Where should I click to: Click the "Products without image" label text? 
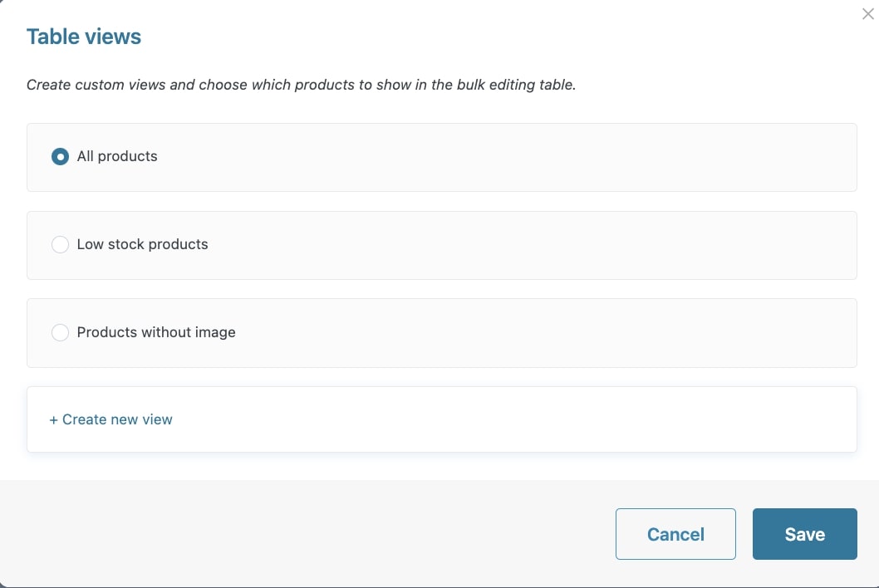(x=156, y=333)
